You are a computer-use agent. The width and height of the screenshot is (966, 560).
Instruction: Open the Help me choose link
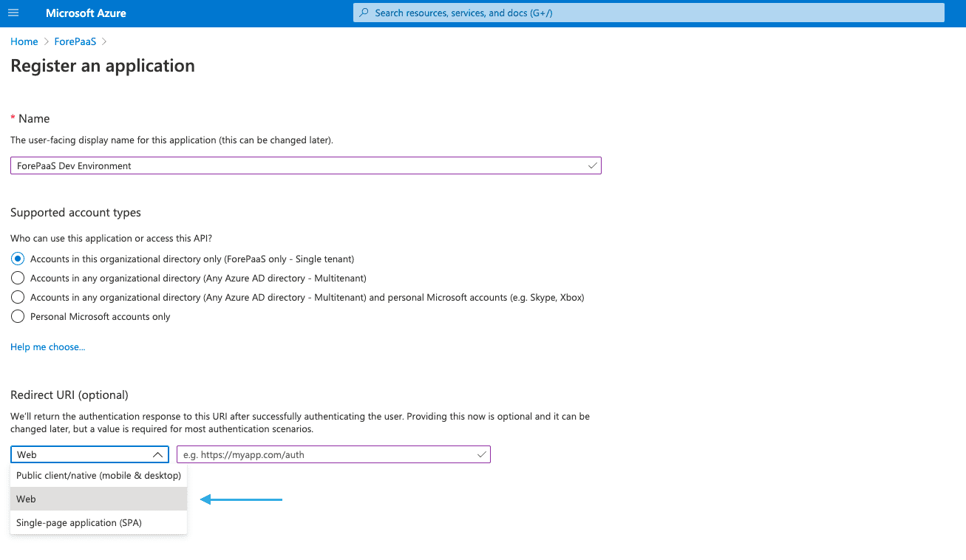coord(48,347)
